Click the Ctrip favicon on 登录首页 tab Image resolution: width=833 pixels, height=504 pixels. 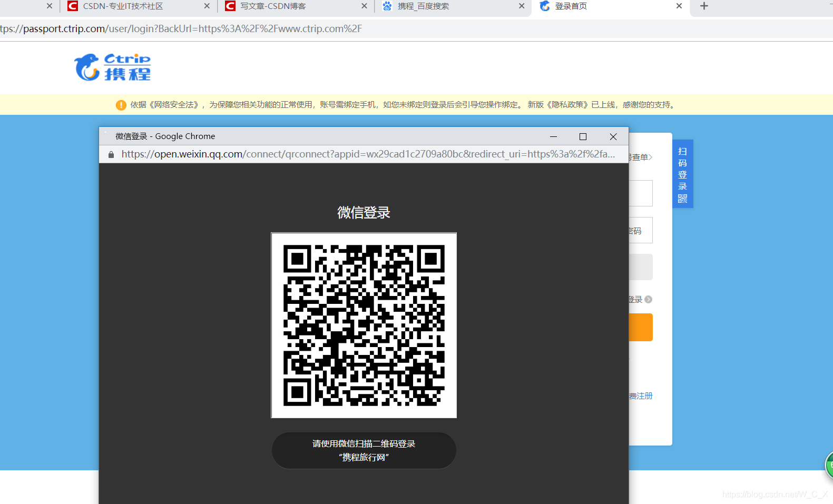pyautogui.click(x=545, y=6)
